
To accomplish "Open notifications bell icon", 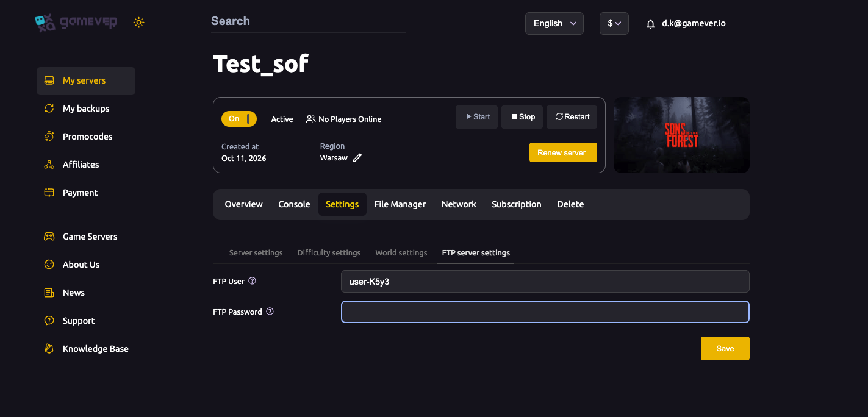I will [x=650, y=24].
